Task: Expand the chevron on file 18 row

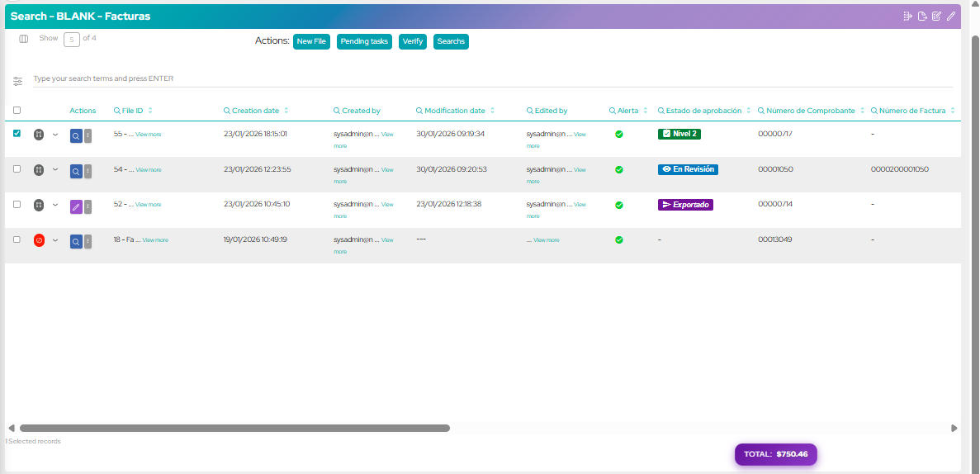Action: tap(55, 240)
